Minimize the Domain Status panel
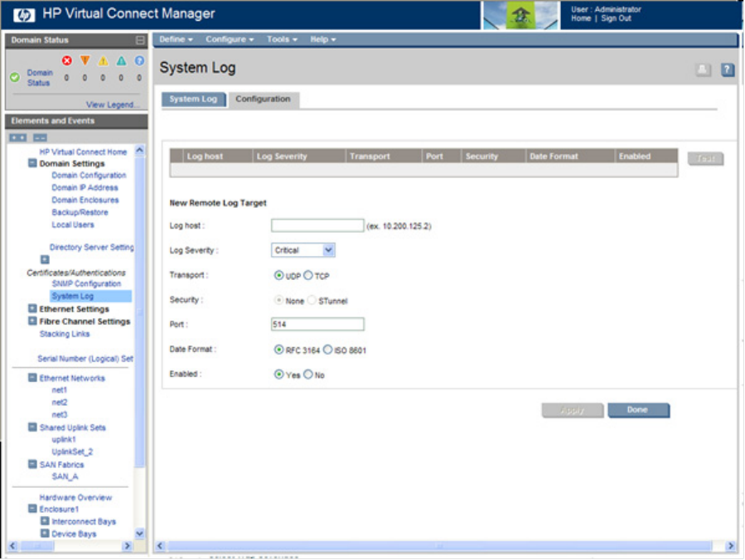 (x=140, y=40)
